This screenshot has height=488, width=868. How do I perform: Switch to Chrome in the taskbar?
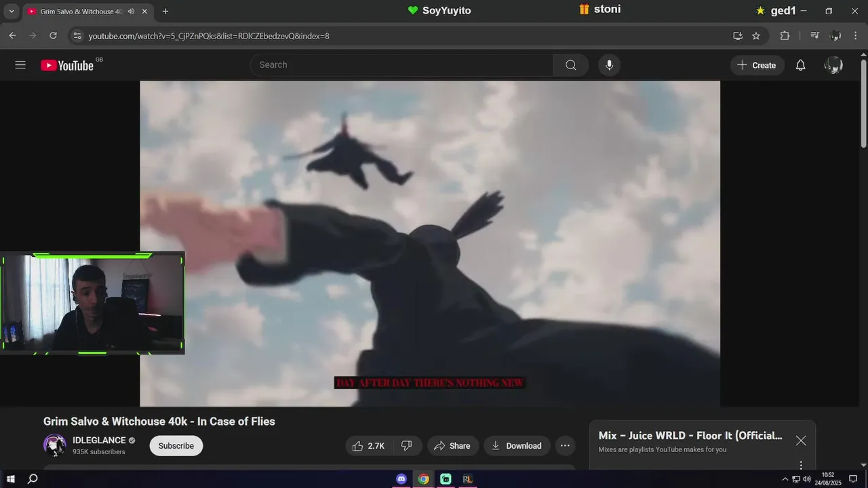[423, 479]
